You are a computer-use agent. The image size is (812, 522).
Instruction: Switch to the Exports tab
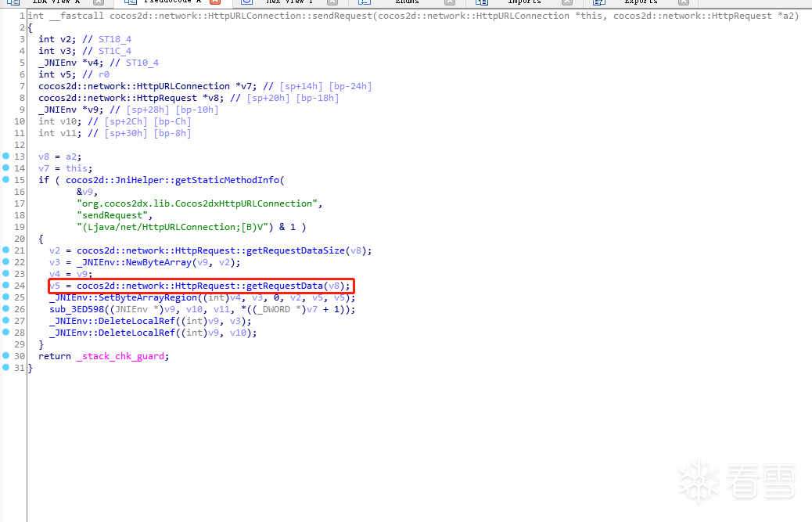[x=641, y=2]
